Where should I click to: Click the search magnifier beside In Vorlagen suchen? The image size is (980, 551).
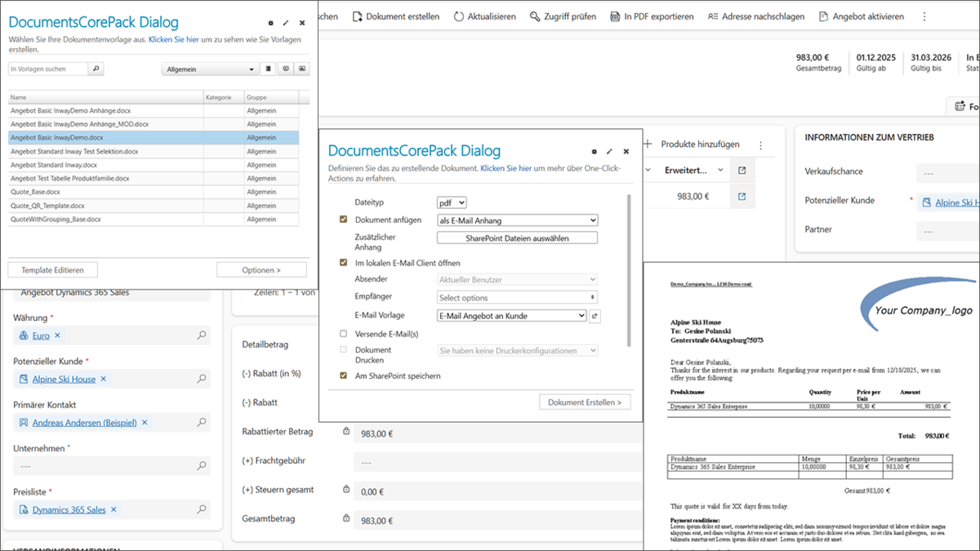[x=96, y=69]
